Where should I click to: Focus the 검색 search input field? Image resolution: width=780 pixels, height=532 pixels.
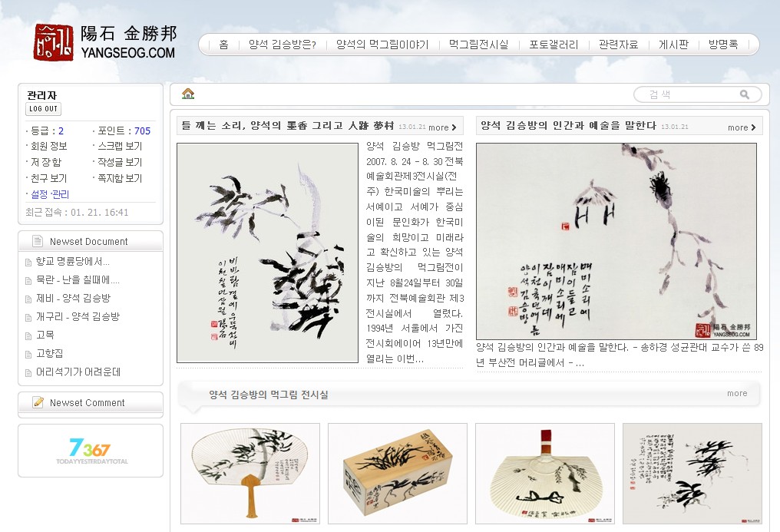697,94
